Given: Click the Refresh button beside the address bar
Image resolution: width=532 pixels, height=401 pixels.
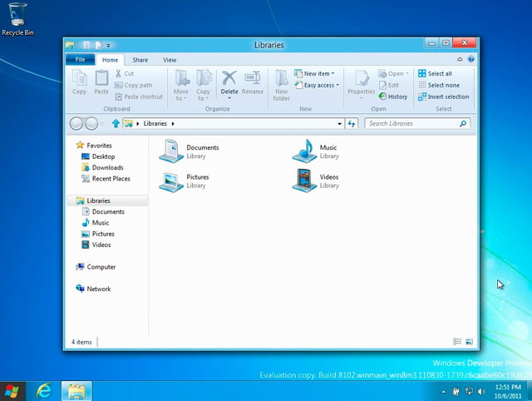Looking at the screenshot, I should pos(352,124).
